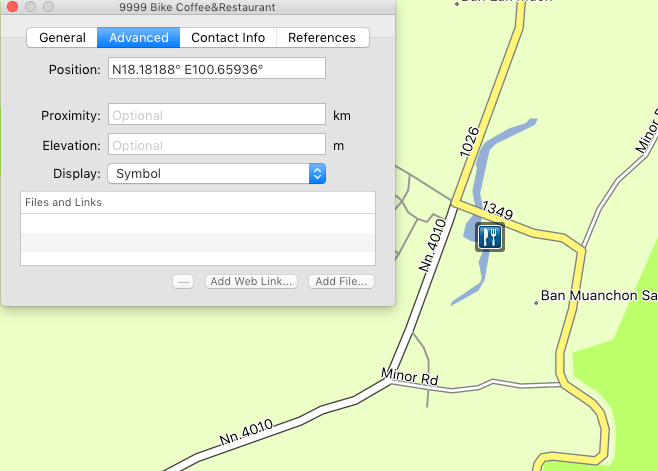Image resolution: width=658 pixels, height=471 pixels.
Task: Click the minus remove-link button
Action: pos(183,282)
